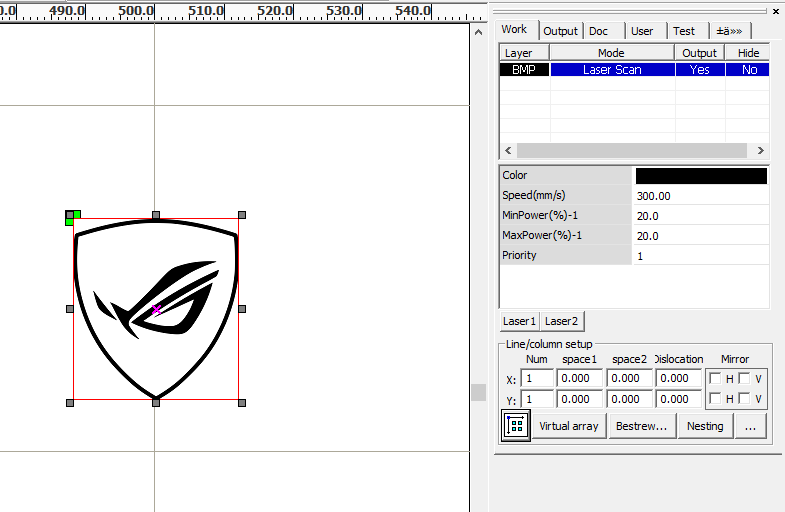785x512 pixels.
Task: Enable X row V mirror checkbox
Action: pyautogui.click(x=744, y=378)
